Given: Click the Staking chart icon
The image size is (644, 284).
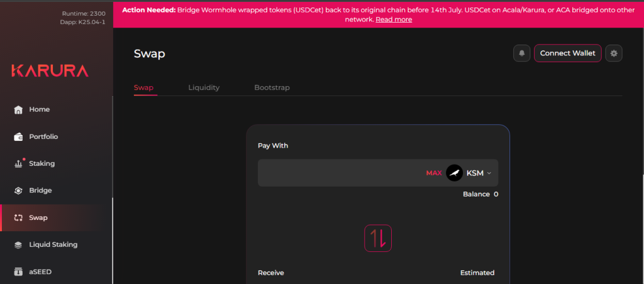Looking at the screenshot, I should tap(18, 163).
